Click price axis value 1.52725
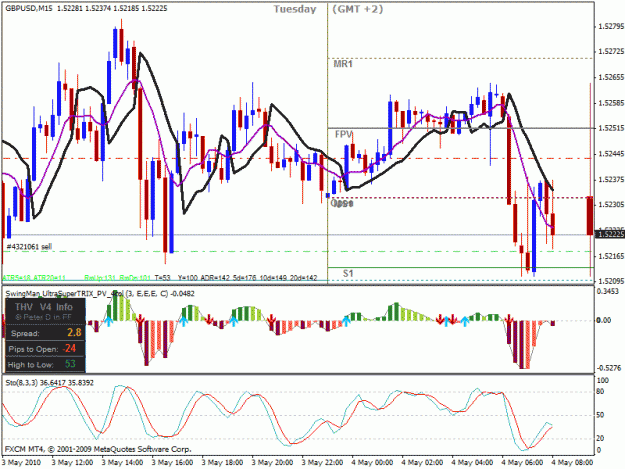This screenshot has height=469, width=625. [611, 52]
